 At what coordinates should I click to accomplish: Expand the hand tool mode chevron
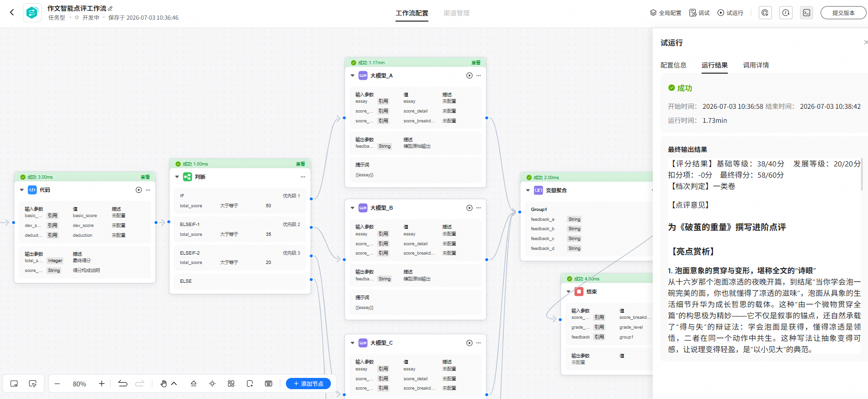pos(174,384)
